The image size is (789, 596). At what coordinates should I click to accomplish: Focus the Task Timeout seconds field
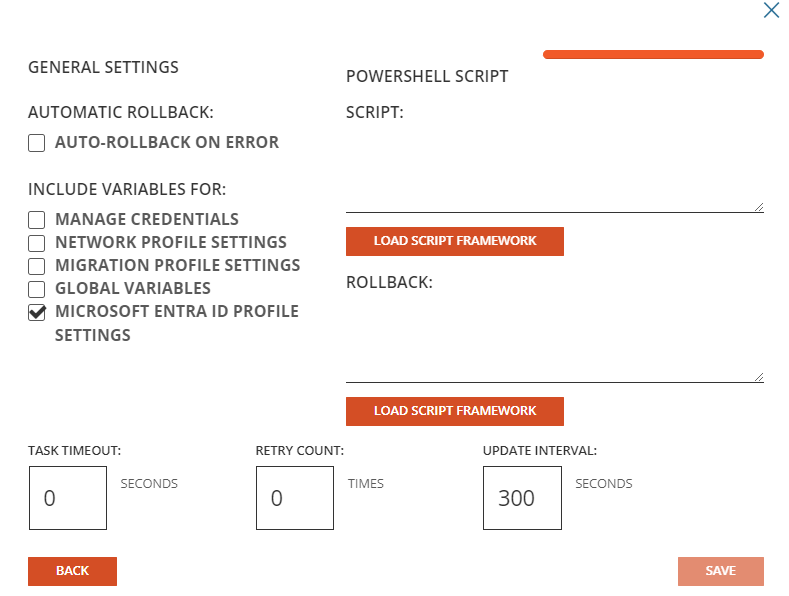click(x=68, y=498)
